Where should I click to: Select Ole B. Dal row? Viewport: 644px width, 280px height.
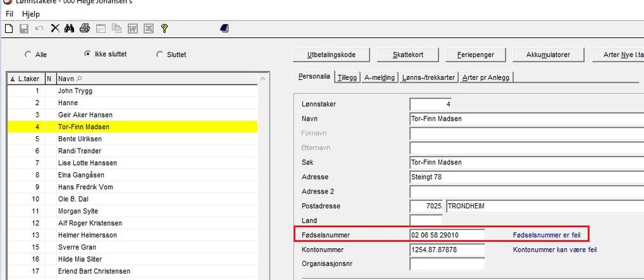point(132,199)
